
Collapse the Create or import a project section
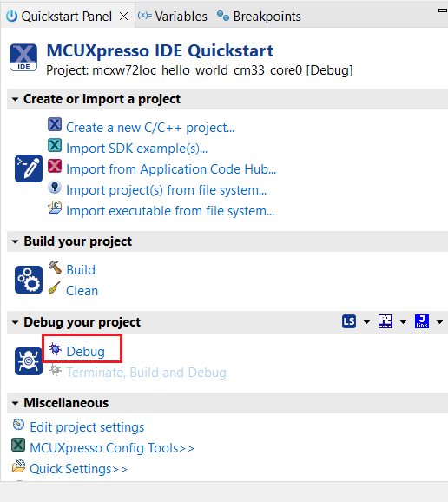(x=15, y=99)
